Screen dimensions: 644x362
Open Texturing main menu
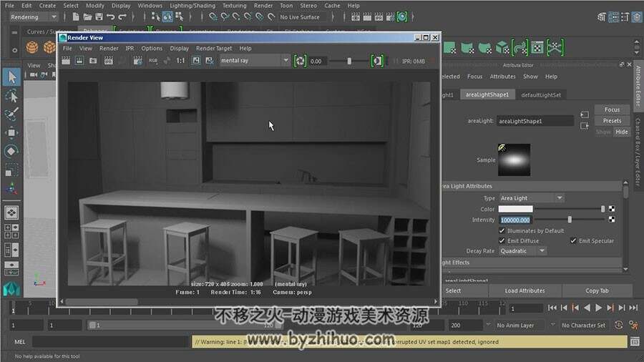point(234,5)
